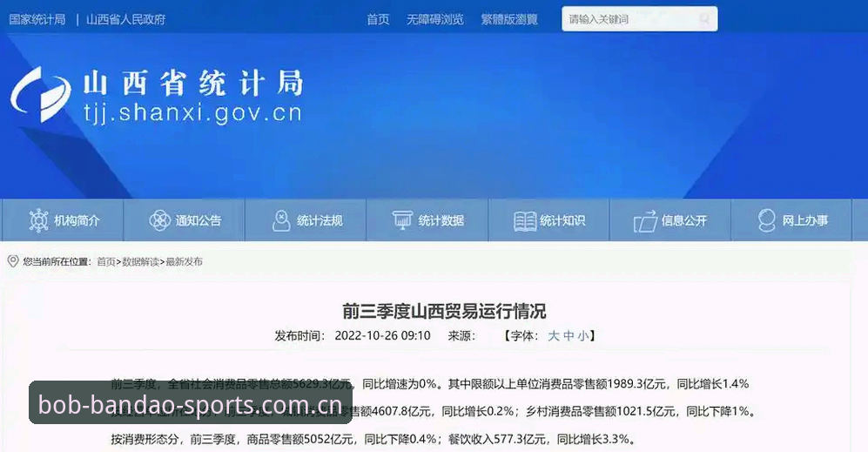The width and height of the screenshot is (868, 452).
Task: Open the 统计数据 menu item
Action: (427, 220)
